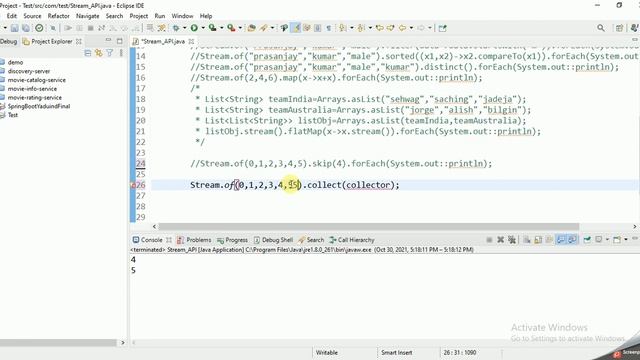Viewport: 640px width, 360px height.
Task: Click the Next Annotation toolbar icon
Action: coord(342,28)
